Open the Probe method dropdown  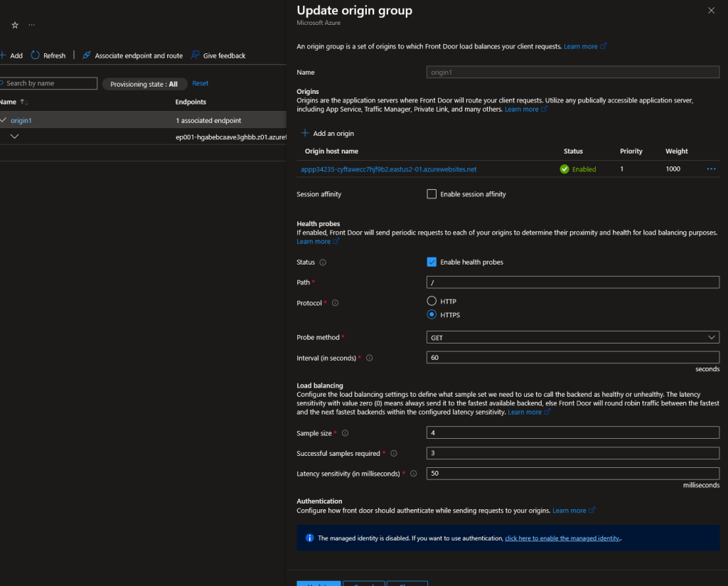572,338
